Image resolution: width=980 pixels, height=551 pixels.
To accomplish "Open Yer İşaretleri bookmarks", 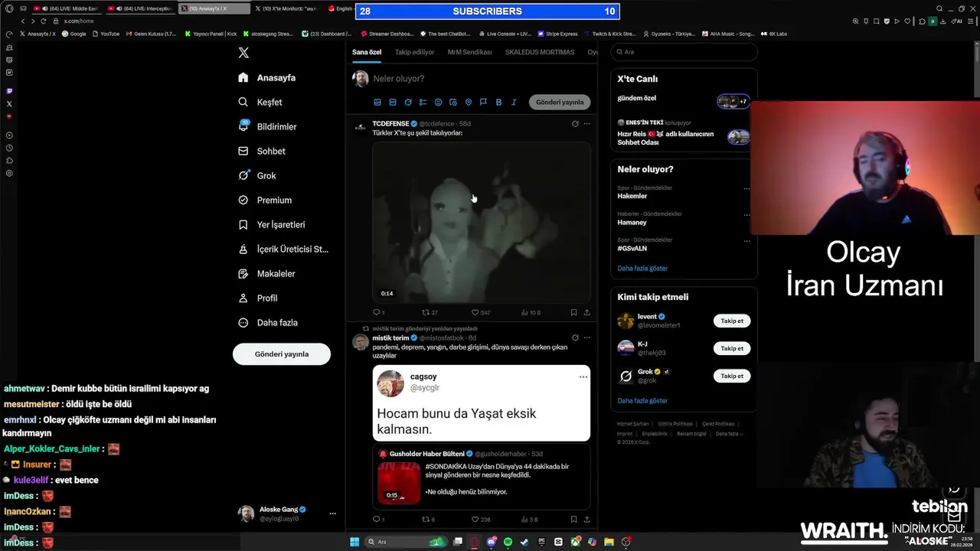I will 271,224.
